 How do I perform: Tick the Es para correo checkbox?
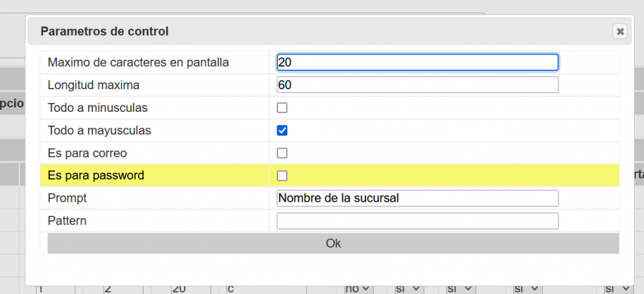pos(282,153)
